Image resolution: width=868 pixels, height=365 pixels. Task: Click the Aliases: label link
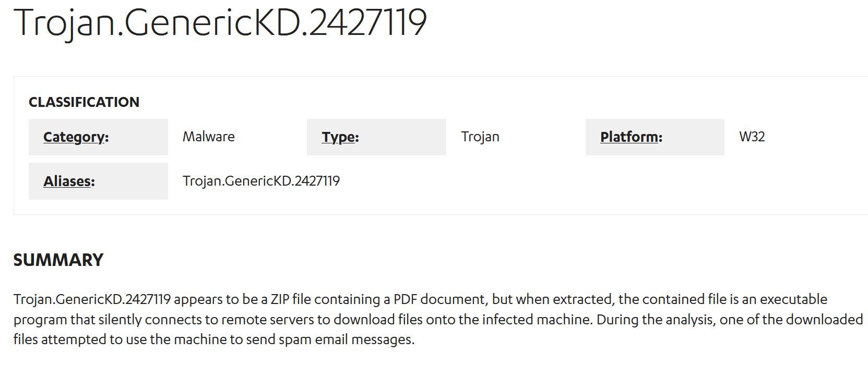tap(69, 181)
